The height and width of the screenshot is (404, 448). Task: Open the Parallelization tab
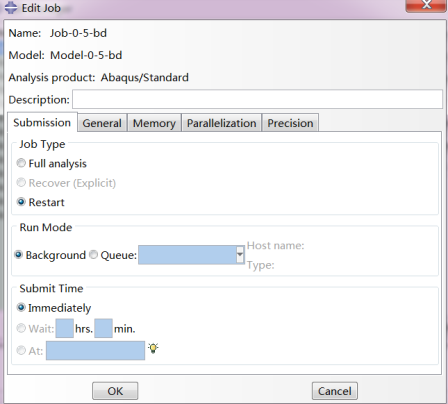(221, 123)
